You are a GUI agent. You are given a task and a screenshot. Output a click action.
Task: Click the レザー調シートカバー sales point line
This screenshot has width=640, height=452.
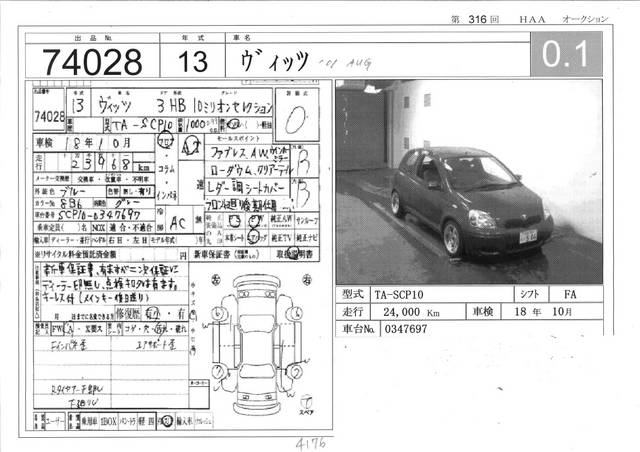245,186
